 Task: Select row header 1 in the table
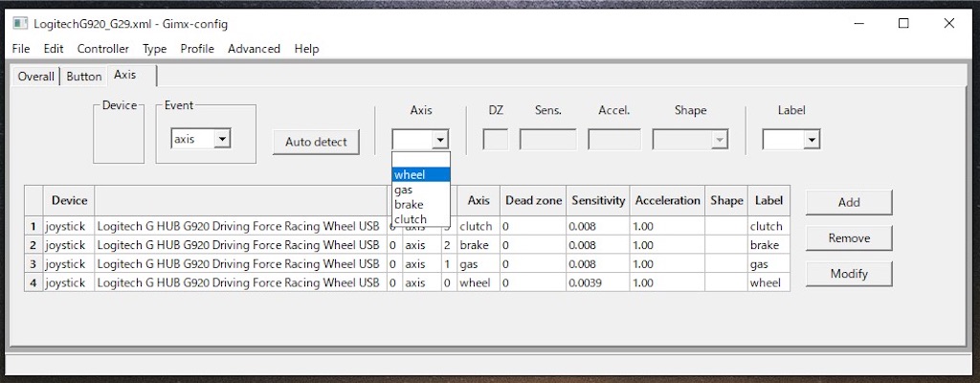(x=33, y=226)
